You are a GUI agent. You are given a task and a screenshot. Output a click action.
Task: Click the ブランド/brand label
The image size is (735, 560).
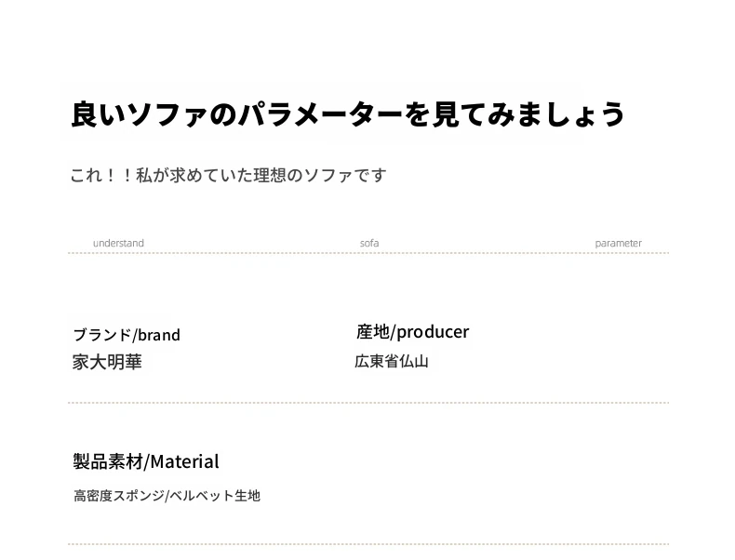[127, 335]
